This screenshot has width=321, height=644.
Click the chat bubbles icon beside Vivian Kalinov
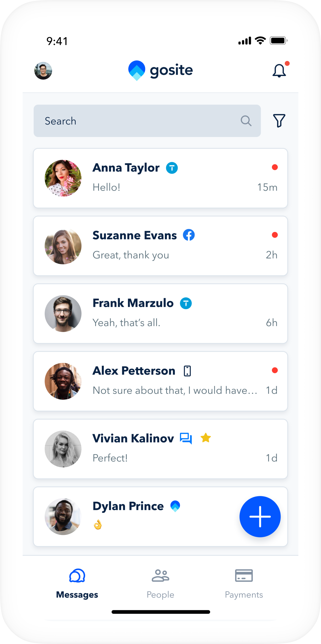[x=186, y=438]
